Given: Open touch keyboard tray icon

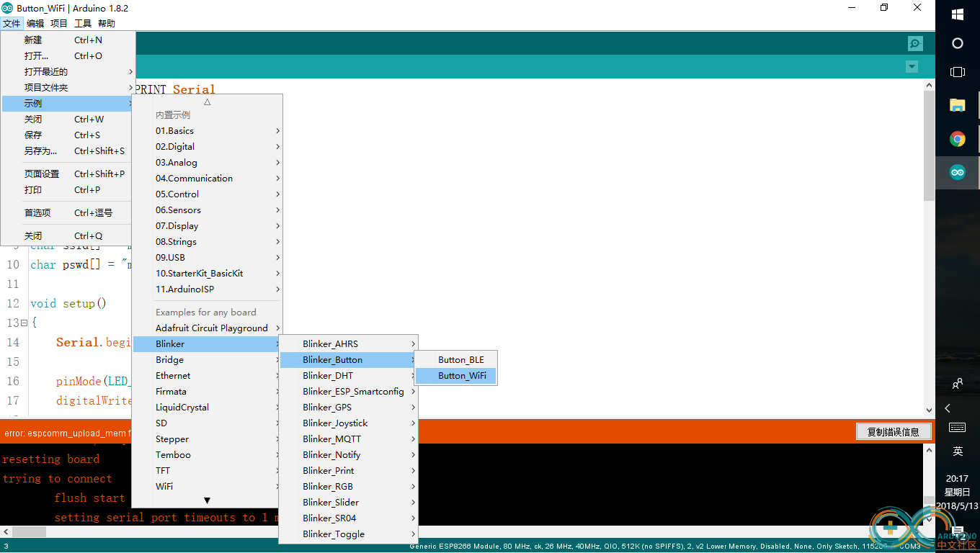Looking at the screenshot, I should [x=958, y=428].
